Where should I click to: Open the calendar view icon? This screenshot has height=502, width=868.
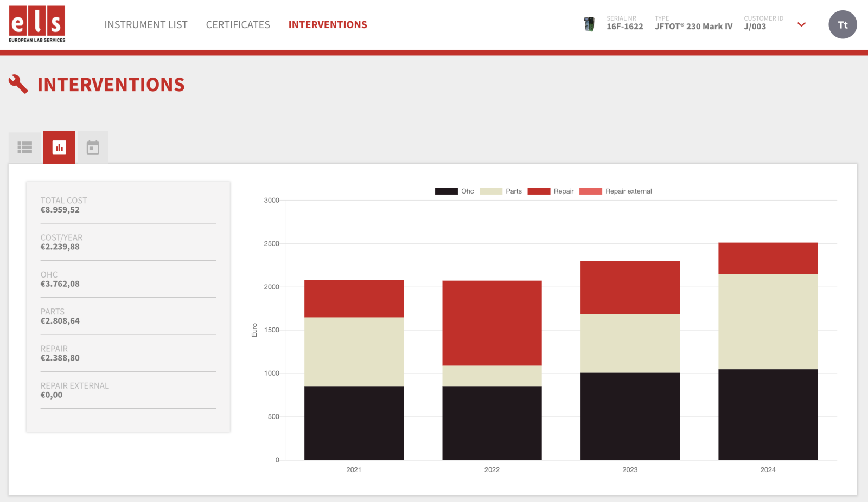(93, 147)
